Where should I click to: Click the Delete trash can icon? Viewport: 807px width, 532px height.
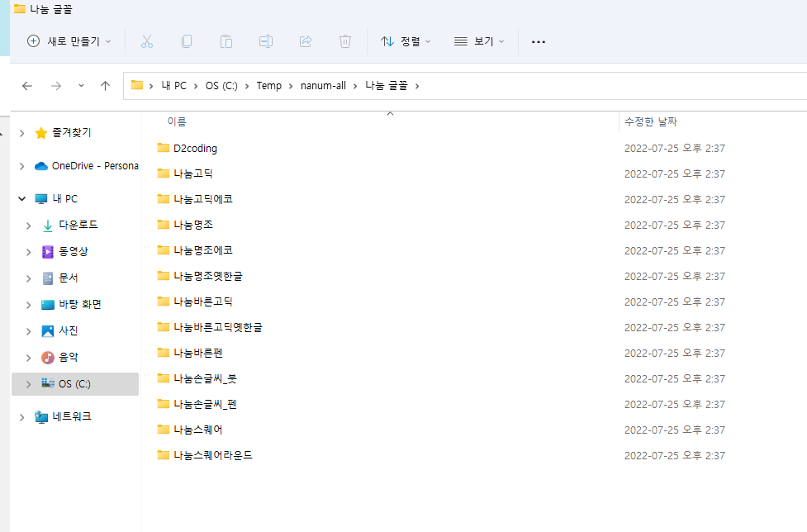344,41
